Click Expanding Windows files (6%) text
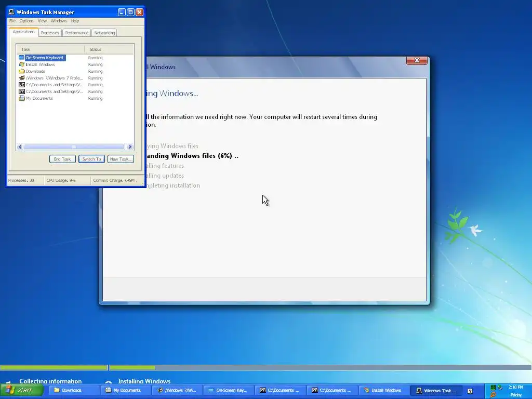 [x=192, y=156]
